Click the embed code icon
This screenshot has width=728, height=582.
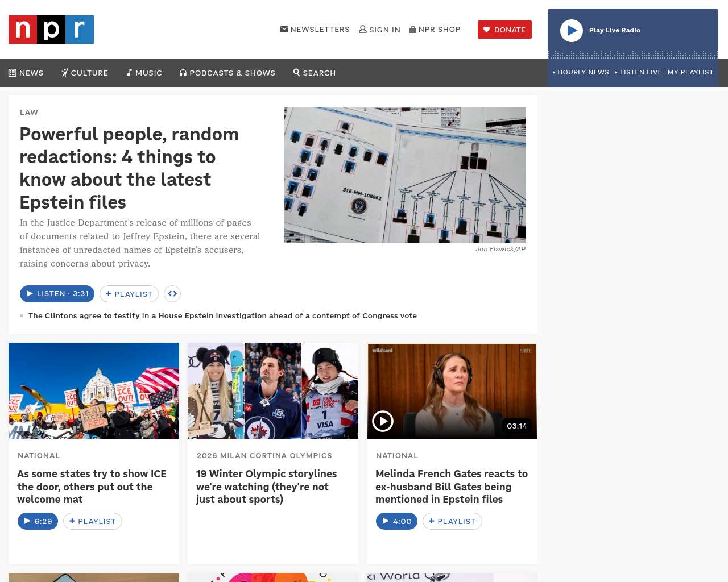pos(172,294)
